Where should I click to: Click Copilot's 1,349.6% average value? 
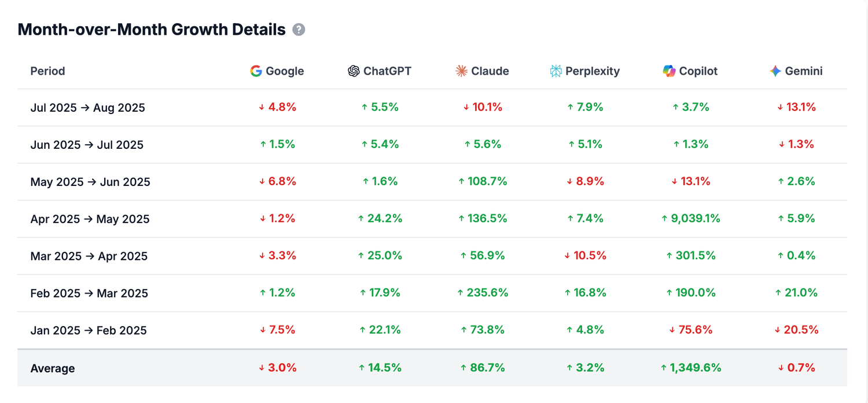click(690, 368)
